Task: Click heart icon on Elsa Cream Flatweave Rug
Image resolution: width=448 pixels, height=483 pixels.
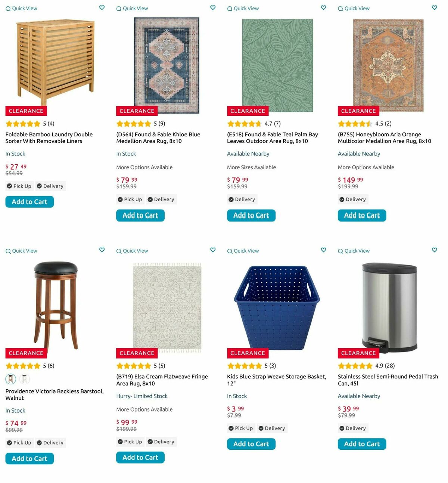Action: click(213, 250)
